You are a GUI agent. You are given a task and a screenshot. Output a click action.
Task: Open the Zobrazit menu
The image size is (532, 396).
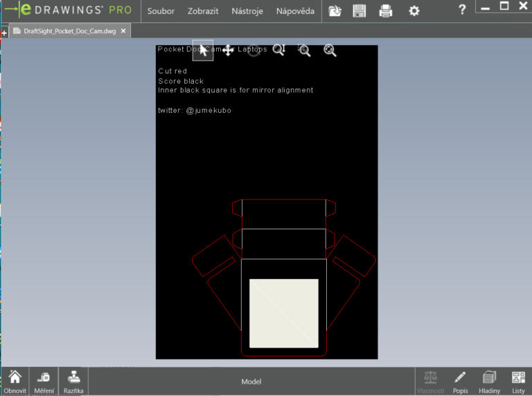203,11
